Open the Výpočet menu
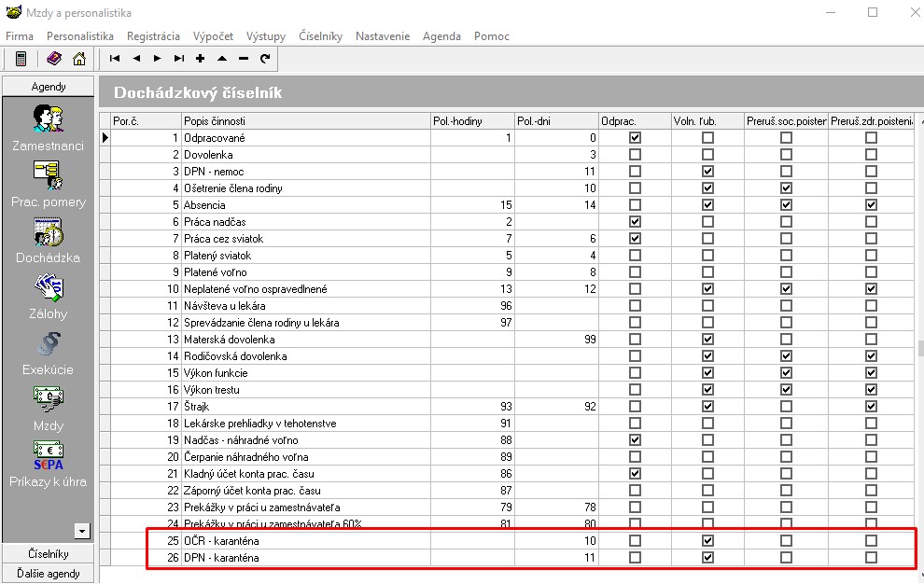The height and width of the screenshot is (584, 924). tap(214, 36)
